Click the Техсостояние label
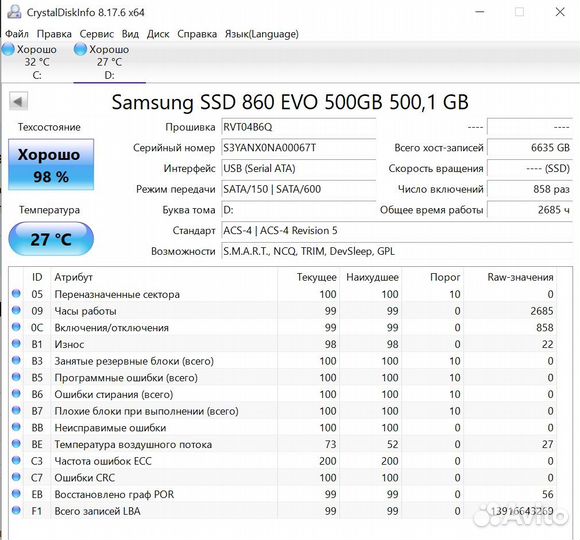Viewport: 580px width, 540px height. point(49,127)
